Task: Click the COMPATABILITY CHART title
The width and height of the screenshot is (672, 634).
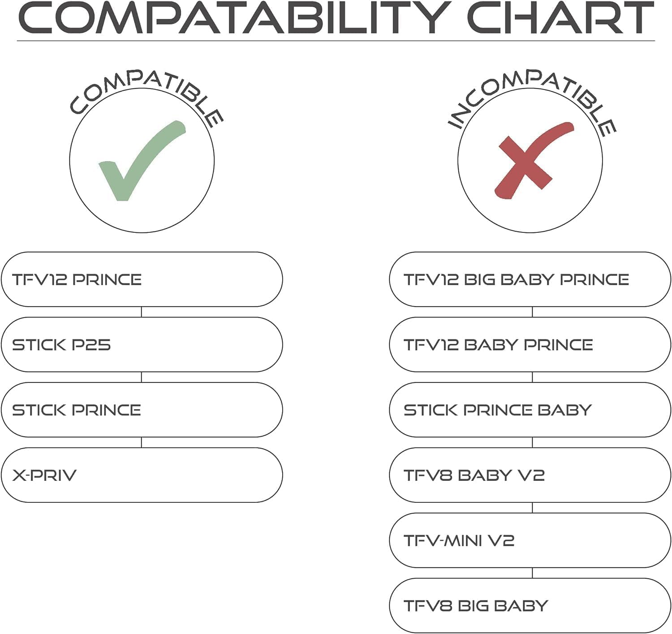Action: pos(336,18)
